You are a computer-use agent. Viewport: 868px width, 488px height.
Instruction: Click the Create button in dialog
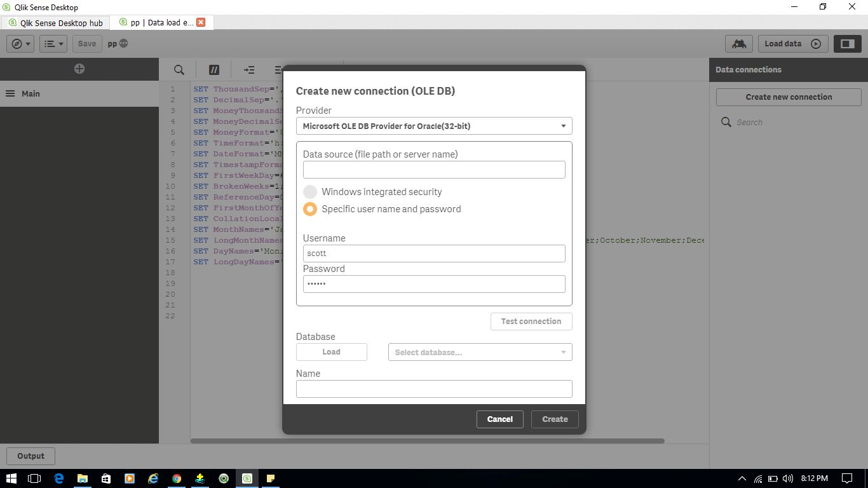point(555,419)
